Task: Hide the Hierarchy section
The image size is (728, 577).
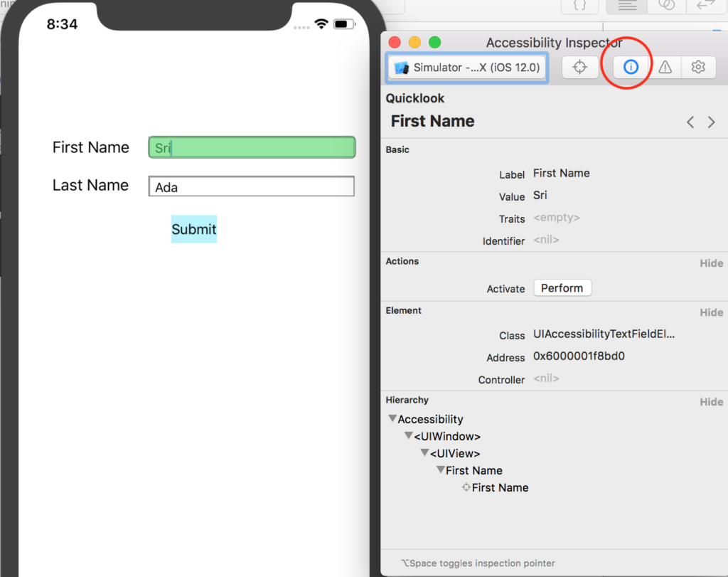Action: click(x=711, y=402)
